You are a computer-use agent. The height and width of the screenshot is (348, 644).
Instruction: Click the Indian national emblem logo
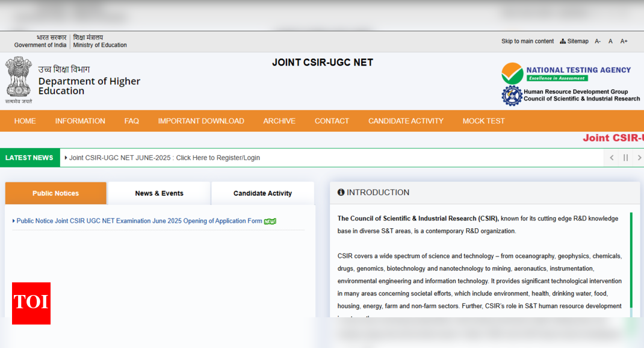pyautogui.click(x=19, y=77)
